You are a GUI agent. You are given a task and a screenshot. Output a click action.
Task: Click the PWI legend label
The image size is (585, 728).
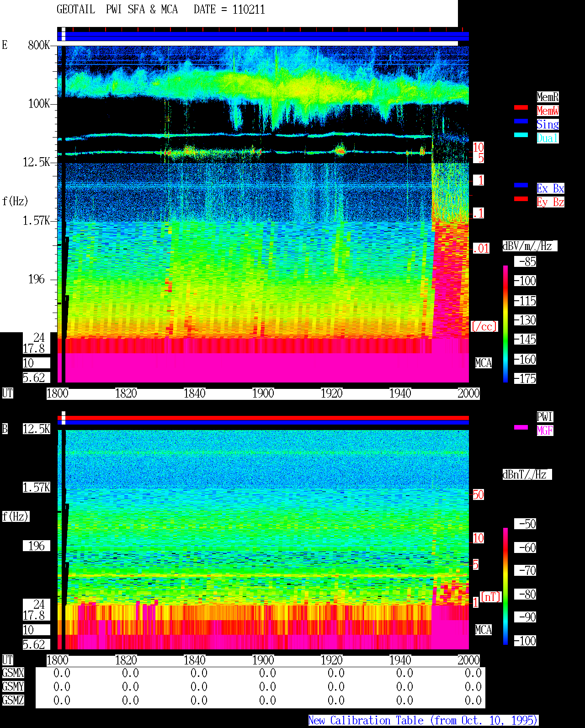[x=545, y=417]
